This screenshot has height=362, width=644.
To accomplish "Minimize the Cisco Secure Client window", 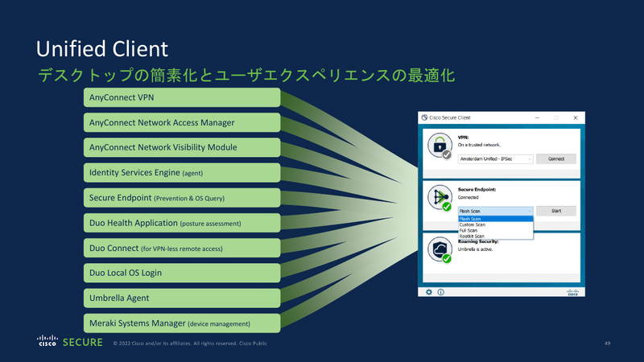I will tap(537, 117).
